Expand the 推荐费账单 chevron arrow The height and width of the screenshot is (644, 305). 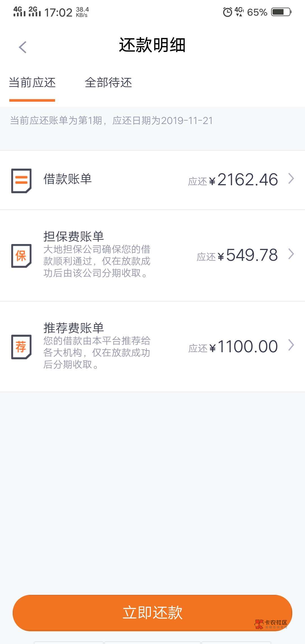(x=291, y=345)
